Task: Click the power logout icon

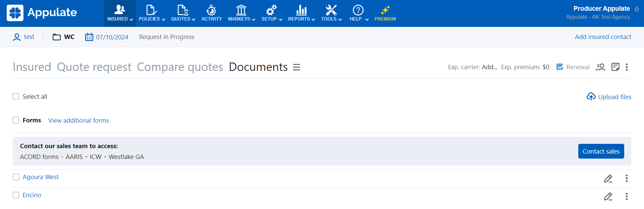Action: click(637, 9)
